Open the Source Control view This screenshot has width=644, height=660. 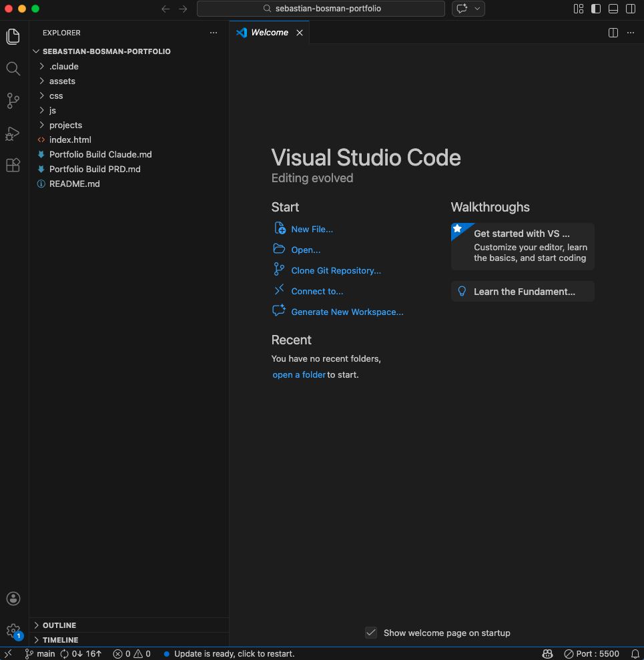click(x=13, y=101)
